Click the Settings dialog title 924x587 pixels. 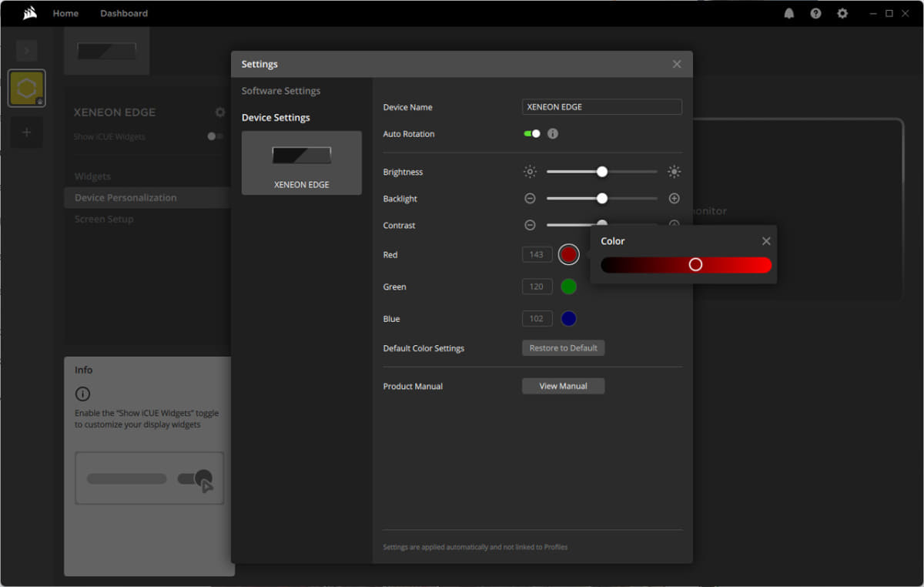coord(259,64)
